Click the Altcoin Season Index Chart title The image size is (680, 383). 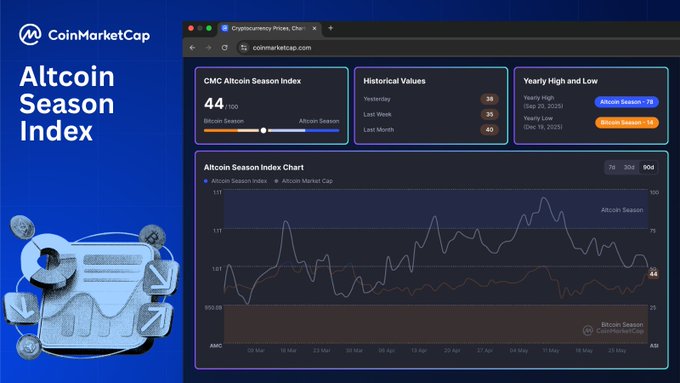(x=254, y=167)
